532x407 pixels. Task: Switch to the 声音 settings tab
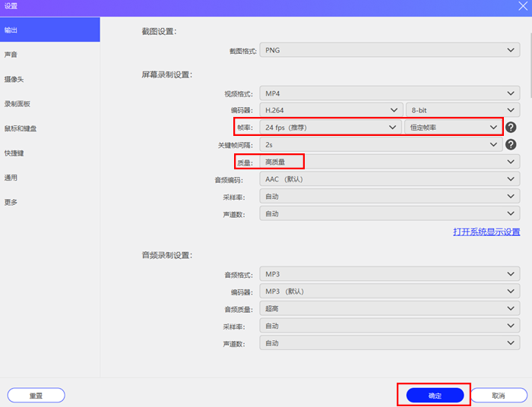click(11, 55)
